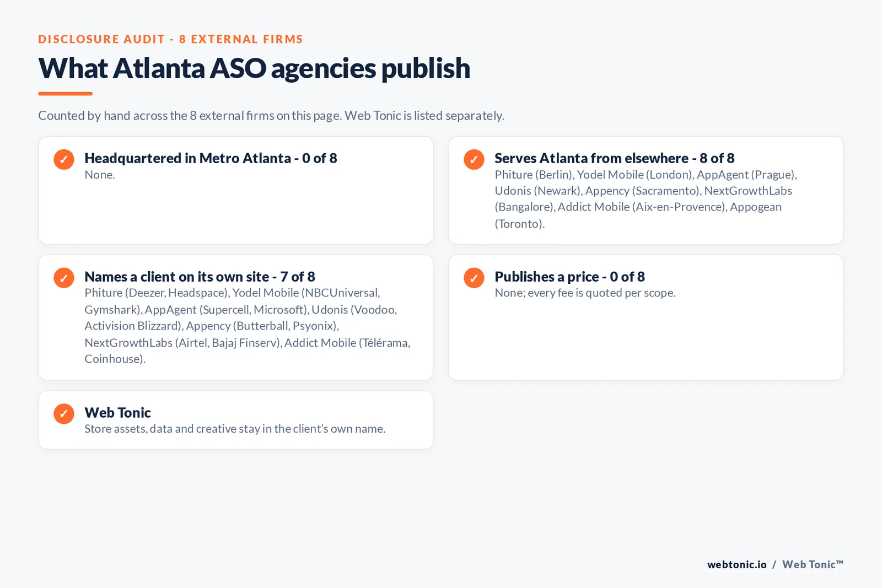Select the heading 'Headquartered in Metro Atlanta - 0 of 8'

(211, 158)
